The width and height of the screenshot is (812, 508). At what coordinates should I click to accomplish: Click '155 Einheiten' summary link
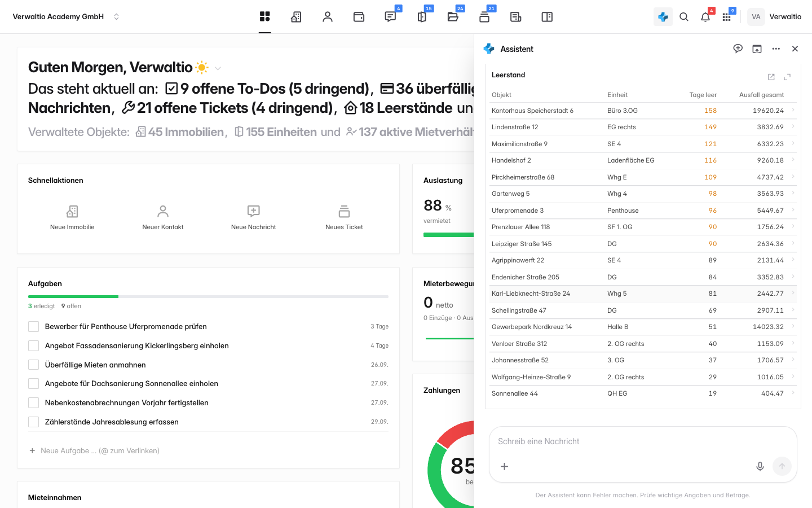pyautogui.click(x=275, y=132)
